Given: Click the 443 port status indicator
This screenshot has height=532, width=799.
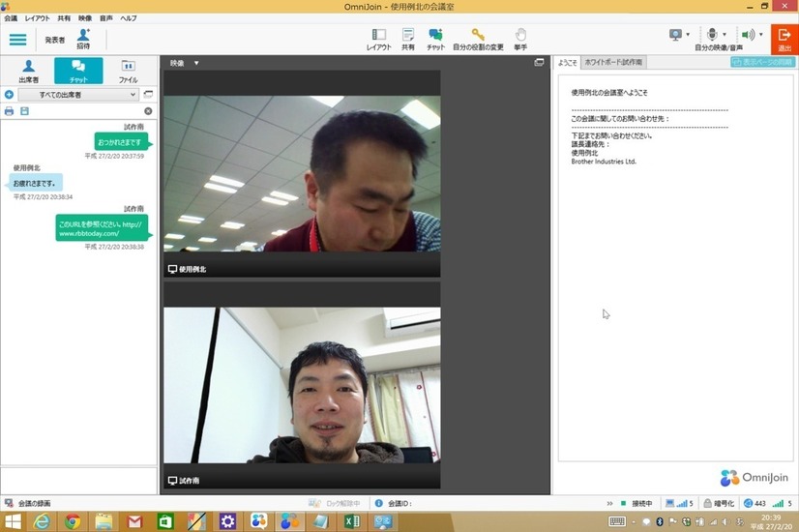Looking at the screenshot, I should click(x=755, y=503).
